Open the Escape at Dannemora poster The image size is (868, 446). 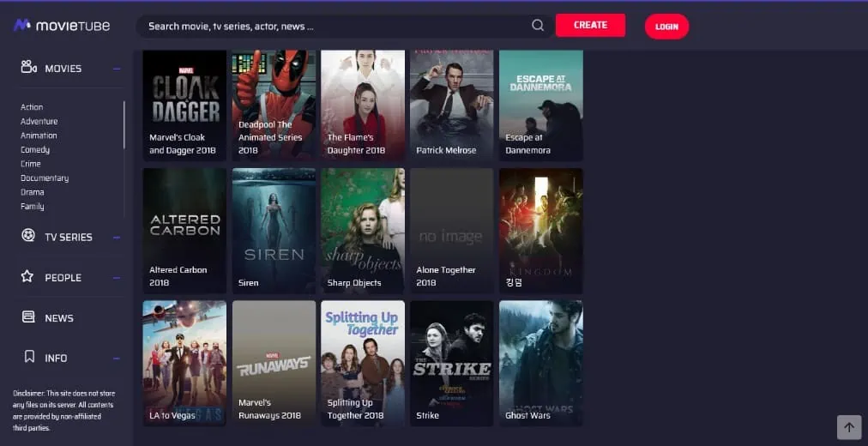[541, 105]
